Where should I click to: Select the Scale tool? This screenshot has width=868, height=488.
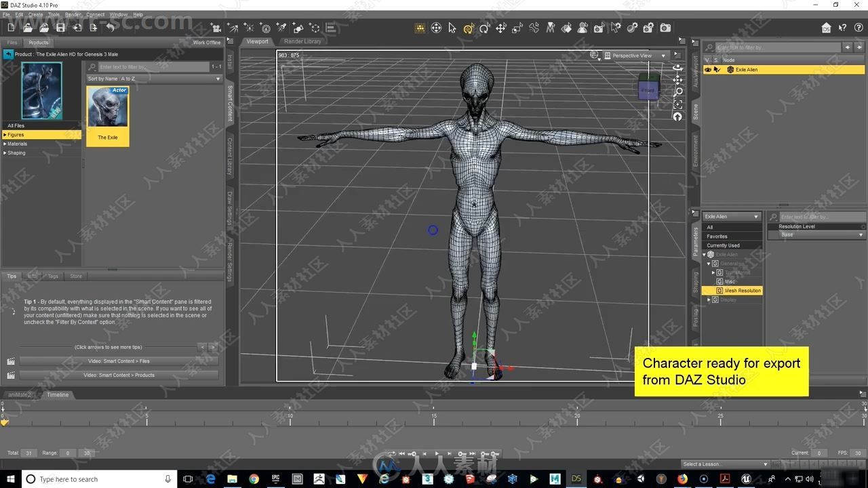517,28
